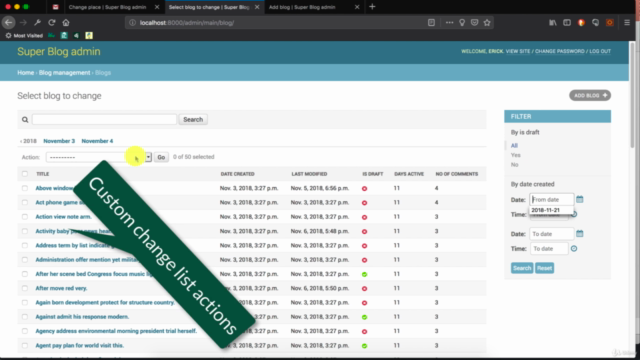
Task: Check the After move red very row
Action: [25, 288]
